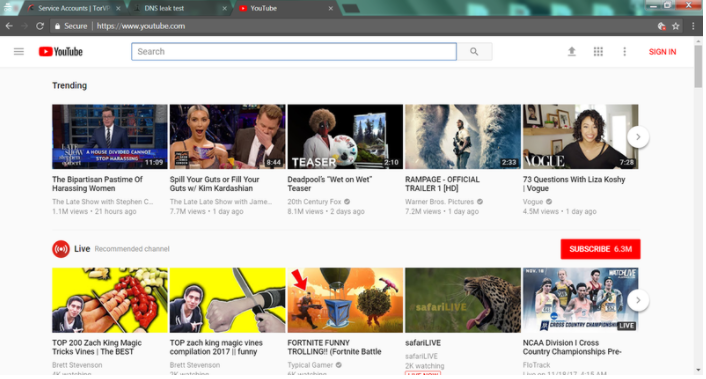Screen dimensions: 706x379
Task: Click the Live channel red icon
Action: pos(61,249)
